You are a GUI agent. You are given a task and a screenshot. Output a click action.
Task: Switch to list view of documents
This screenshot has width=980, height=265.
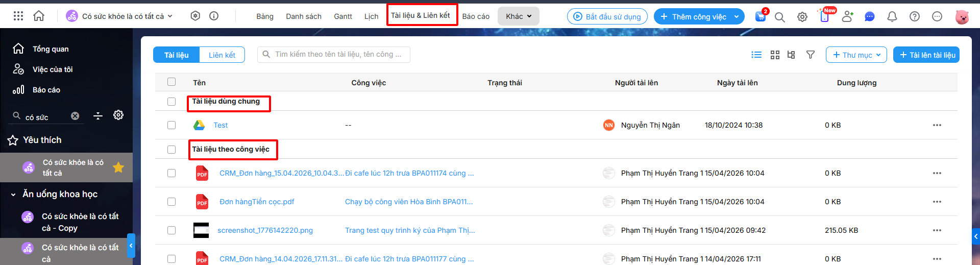click(756, 55)
